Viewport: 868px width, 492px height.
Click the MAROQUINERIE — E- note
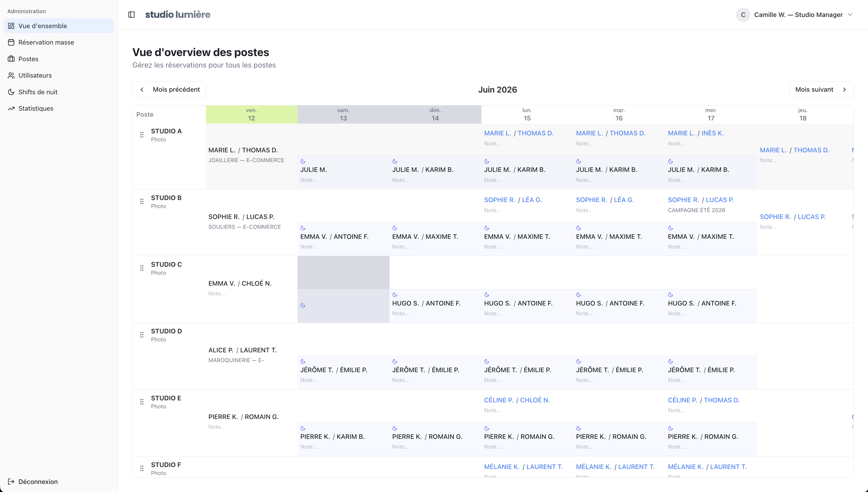click(x=236, y=360)
